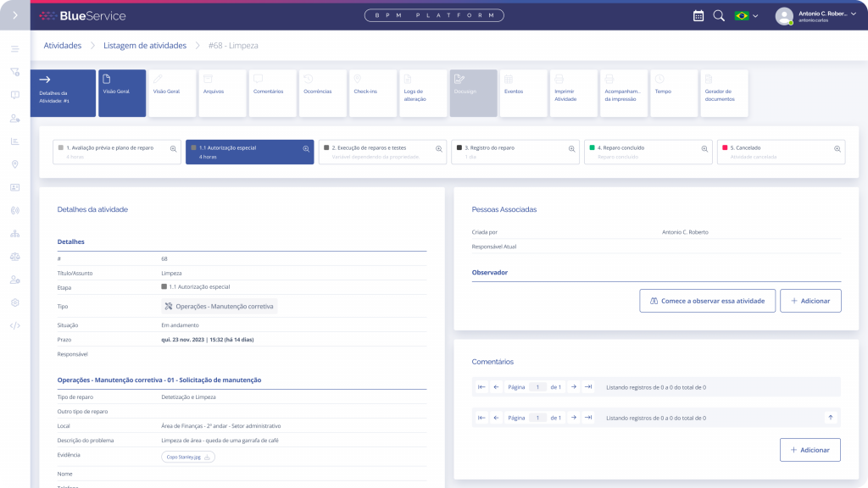This screenshot has width=868, height=488.
Task: Open the organization hierarchy icon in sidebar
Action: coord(15,234)
